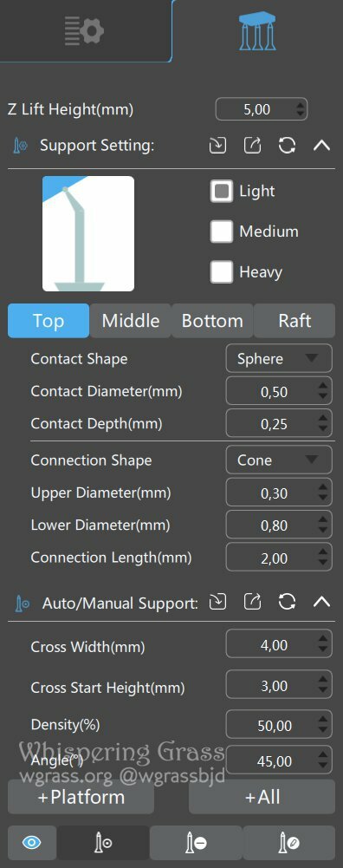Reset Auto/Manual Support parameters icon

[287, 602]
